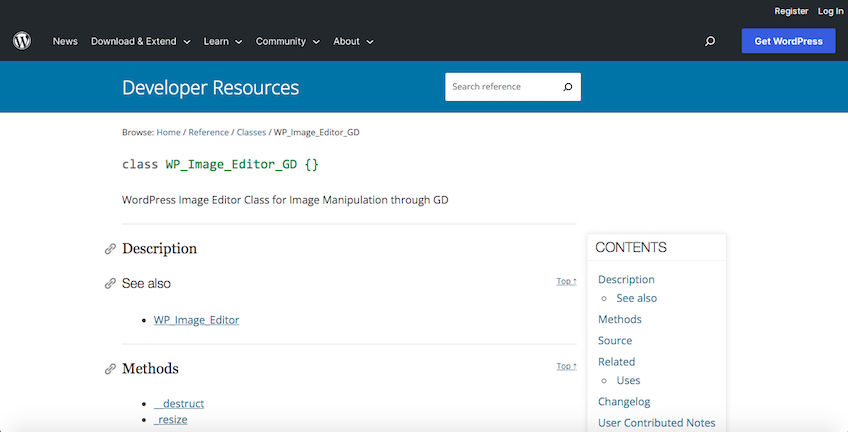Expand the Learn dropdown menu

click(223, 41)
